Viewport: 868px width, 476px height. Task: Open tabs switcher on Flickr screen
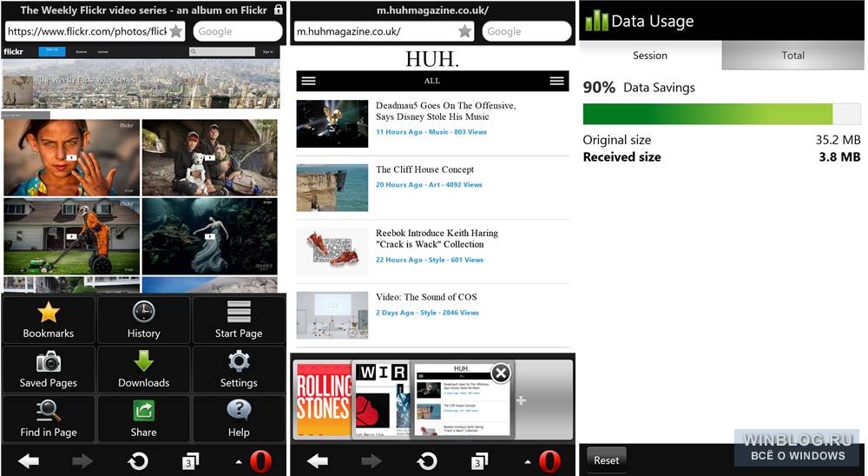click(x=190, y=460)
